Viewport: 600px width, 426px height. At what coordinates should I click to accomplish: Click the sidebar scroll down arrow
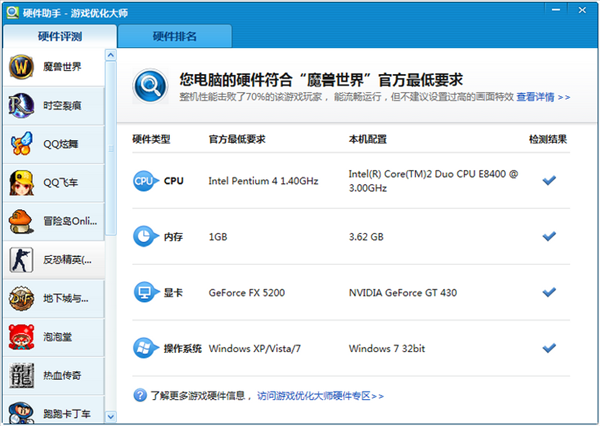coord(111,416)
